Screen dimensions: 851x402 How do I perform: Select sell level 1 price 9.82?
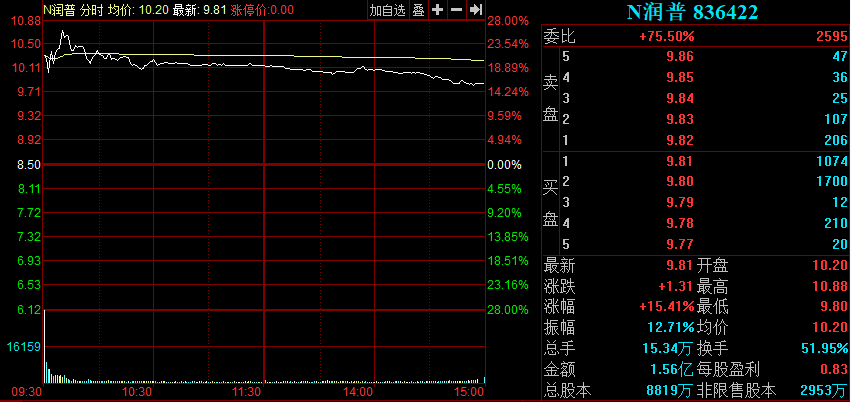point(682,140)
